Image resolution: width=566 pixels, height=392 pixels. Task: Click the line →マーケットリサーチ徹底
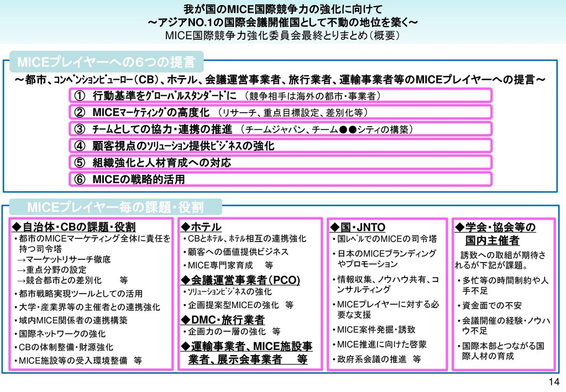[x=64, y=259]
